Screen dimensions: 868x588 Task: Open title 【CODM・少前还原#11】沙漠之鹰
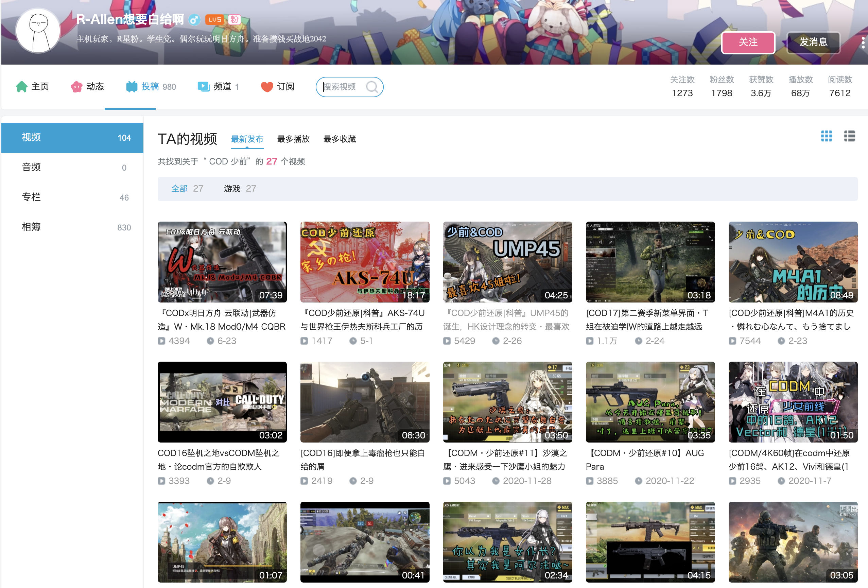coord(505,460)
